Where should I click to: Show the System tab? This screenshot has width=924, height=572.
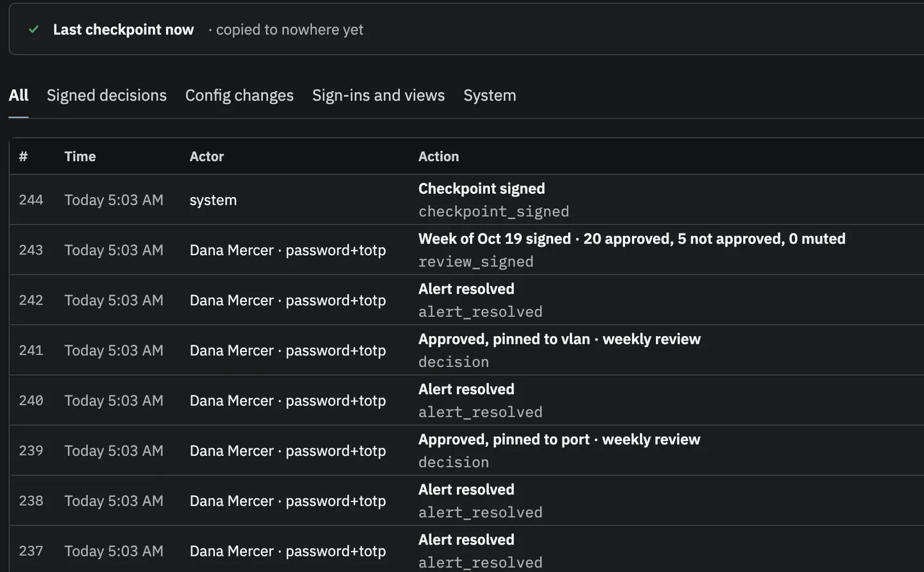(x=490, y=96)
